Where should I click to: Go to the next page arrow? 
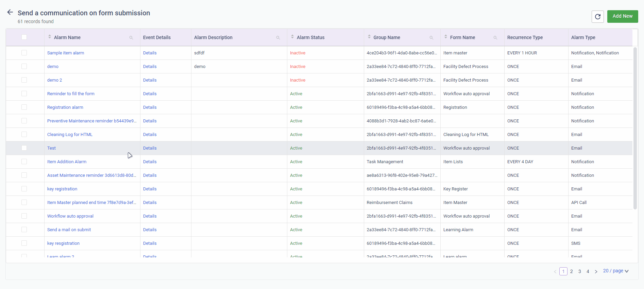[596, 271]
